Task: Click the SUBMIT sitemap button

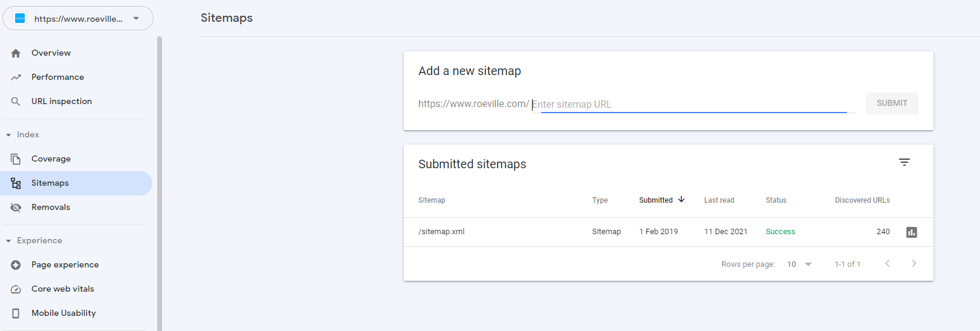Action: [892, 103]
